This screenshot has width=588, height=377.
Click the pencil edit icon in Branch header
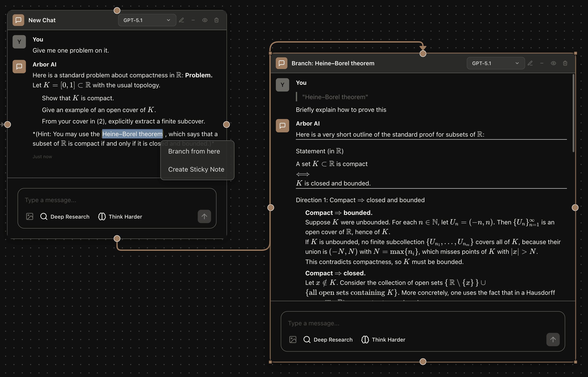coord(530,63)
